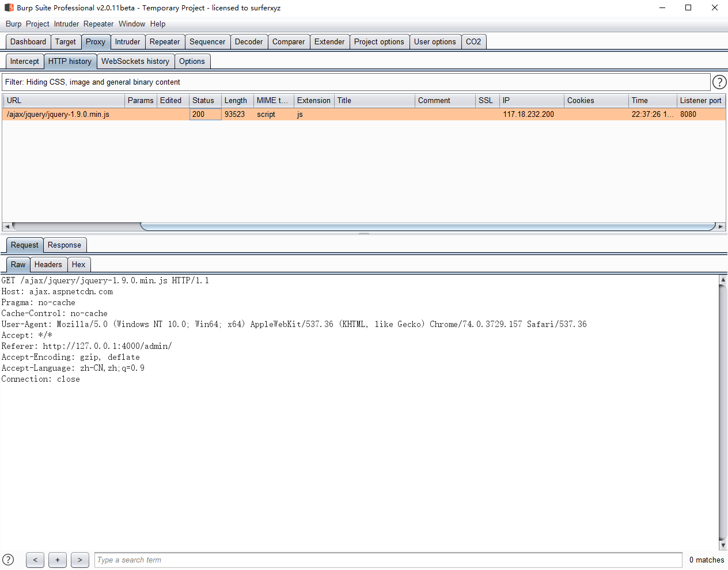
Task: Open the Intruder menu in menu bar
Action: tap(66, 24)
